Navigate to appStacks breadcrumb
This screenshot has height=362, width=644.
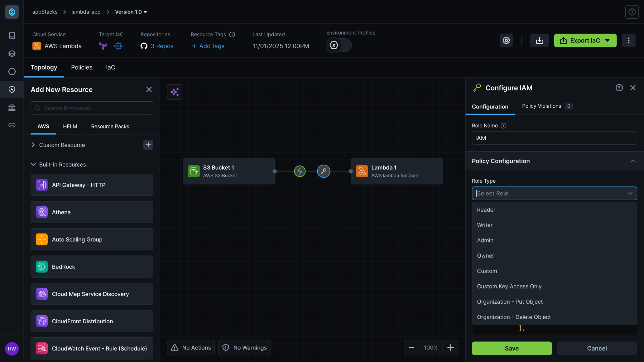coord(45,12)
